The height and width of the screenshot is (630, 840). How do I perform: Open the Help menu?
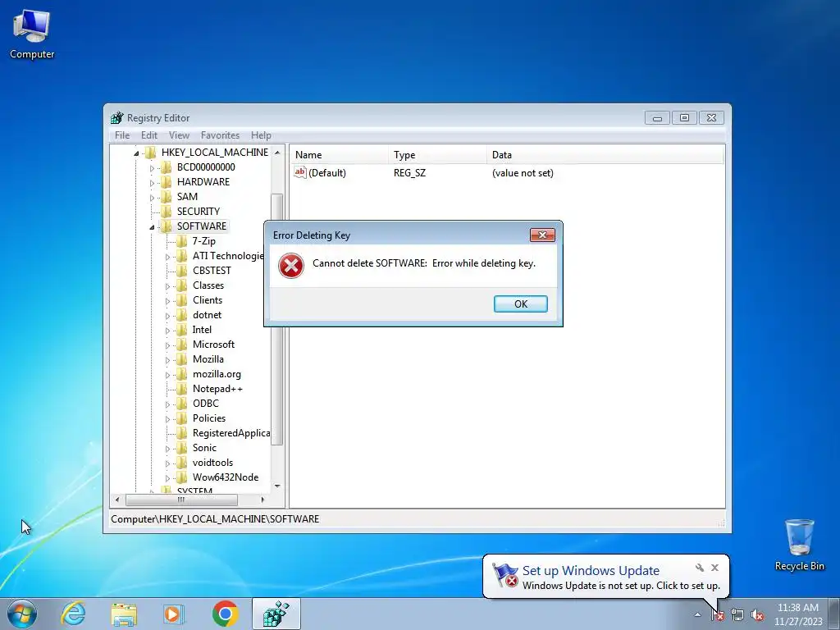click(261, 135)
